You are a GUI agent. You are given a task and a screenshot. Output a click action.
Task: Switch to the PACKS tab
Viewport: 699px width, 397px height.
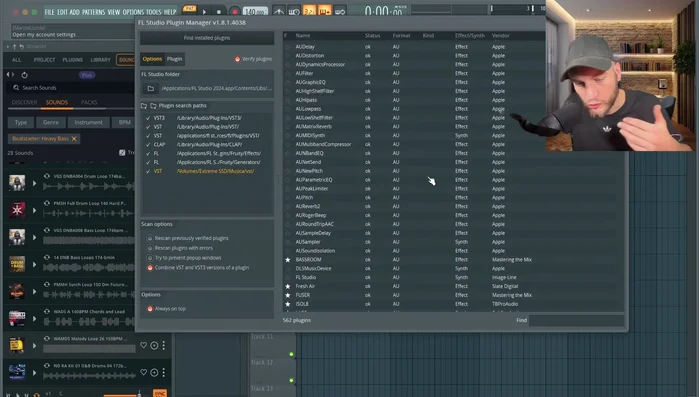click(89, 102)
